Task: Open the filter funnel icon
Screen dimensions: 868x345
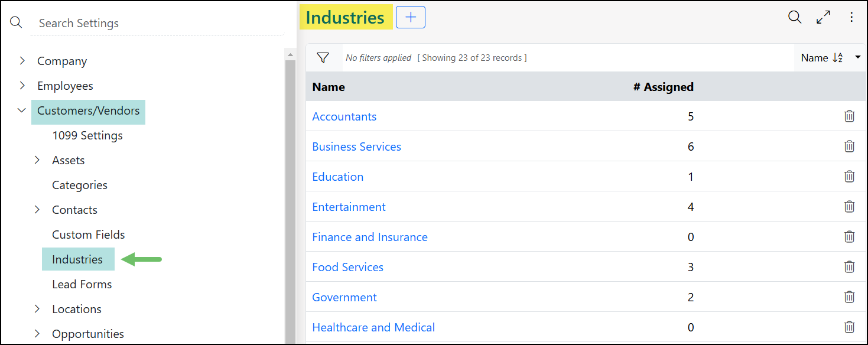Action: [323, 57]
